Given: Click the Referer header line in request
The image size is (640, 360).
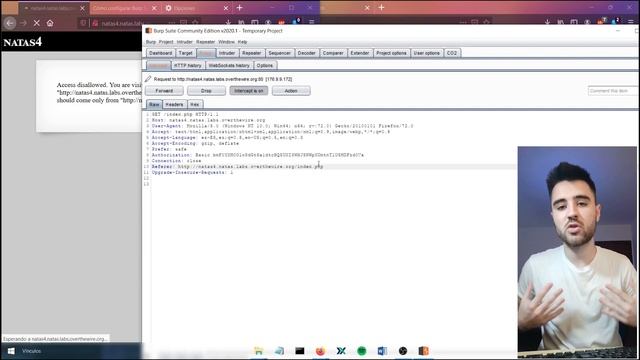Looking at the screenshot, I should point(238,167).
